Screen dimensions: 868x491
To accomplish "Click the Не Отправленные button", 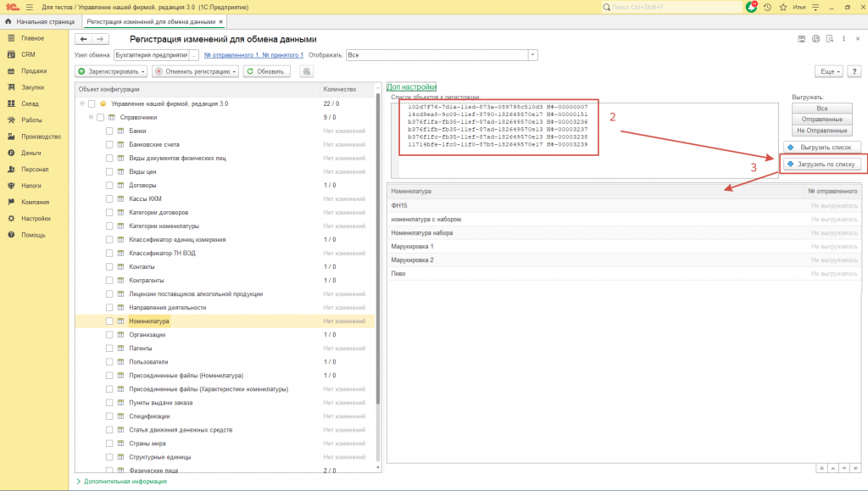I will click(x=822, y=131).
